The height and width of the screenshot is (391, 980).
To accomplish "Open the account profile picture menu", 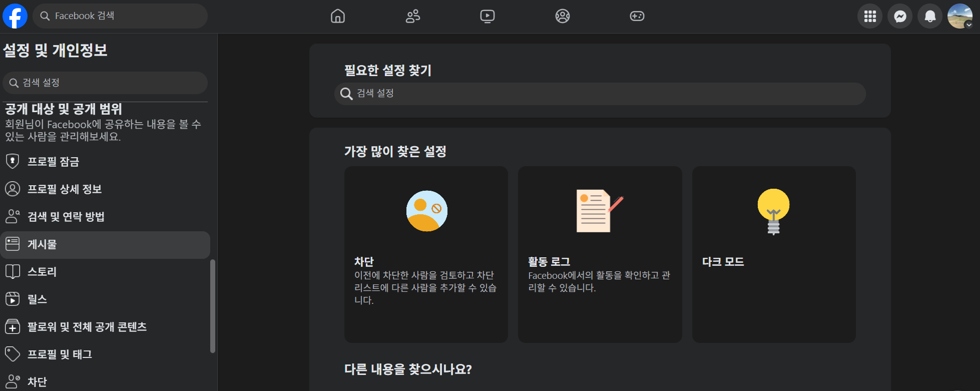I will click(960, 16).
